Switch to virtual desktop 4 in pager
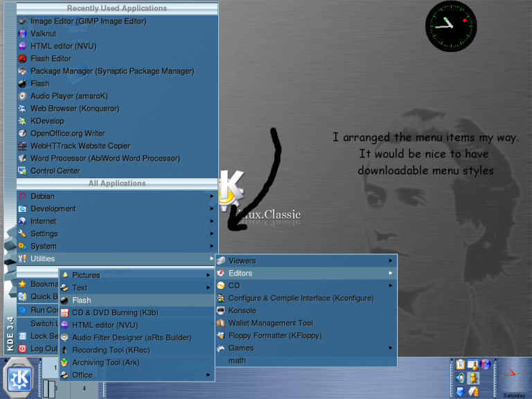Image resolution: width=532 pixels, height=399 pixels. tap(84, 389)
